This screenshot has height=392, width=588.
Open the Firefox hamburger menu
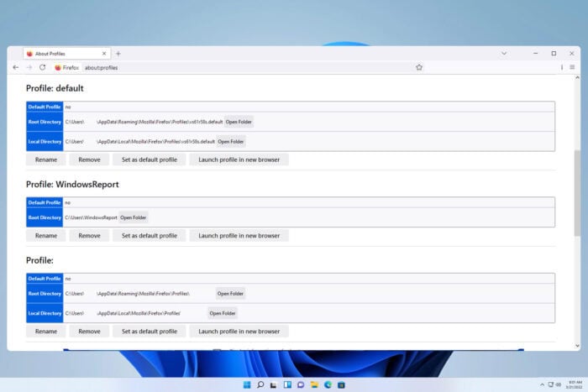pos(572,67)
